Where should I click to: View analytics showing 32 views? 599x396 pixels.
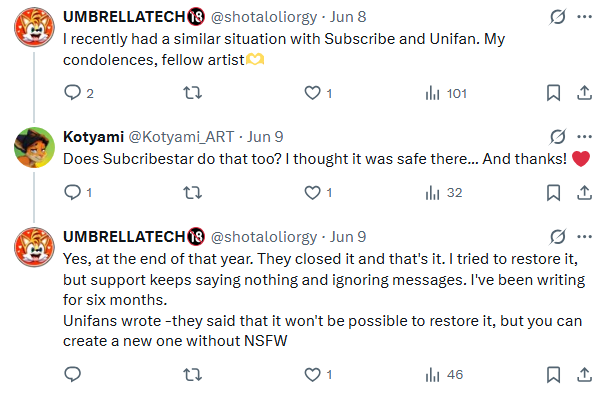[444, 193]
